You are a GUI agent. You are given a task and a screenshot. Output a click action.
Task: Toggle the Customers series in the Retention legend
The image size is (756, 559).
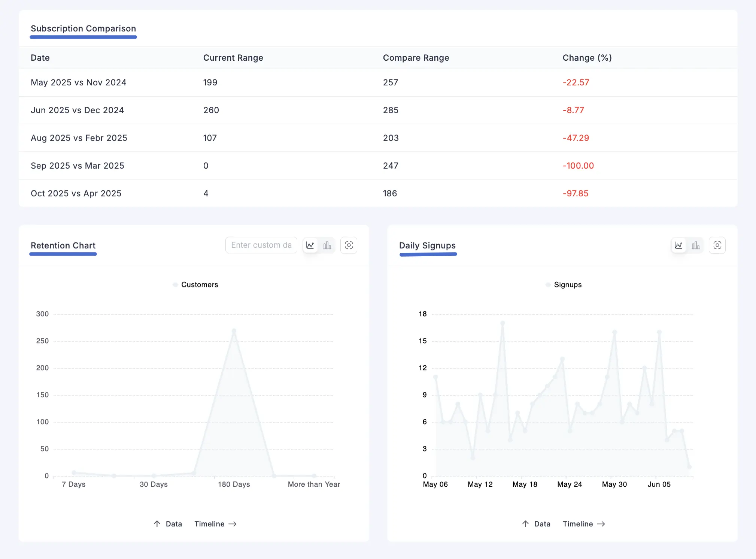tap(195, 284)
